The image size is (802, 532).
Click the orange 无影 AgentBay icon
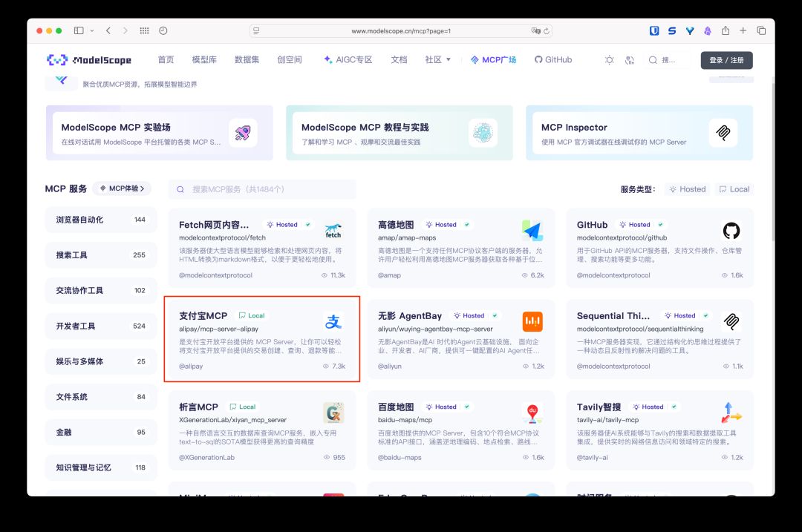[x=532, y=321]
